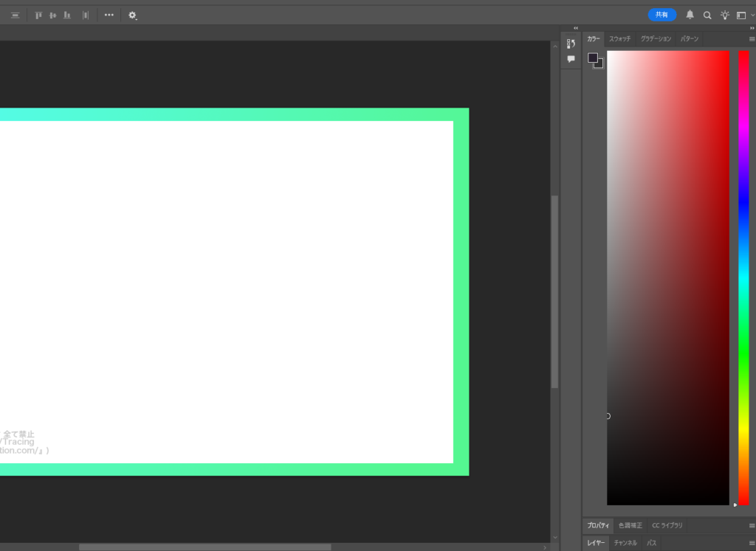Click the align top edges icon
The height and width of the screenshot is (551, 756).
[38, 15]
